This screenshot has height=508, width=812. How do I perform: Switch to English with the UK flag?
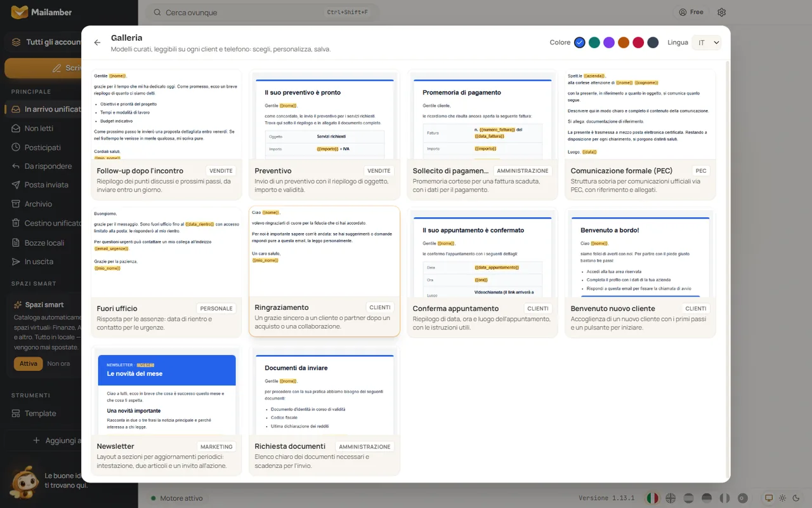click(671, 498)
